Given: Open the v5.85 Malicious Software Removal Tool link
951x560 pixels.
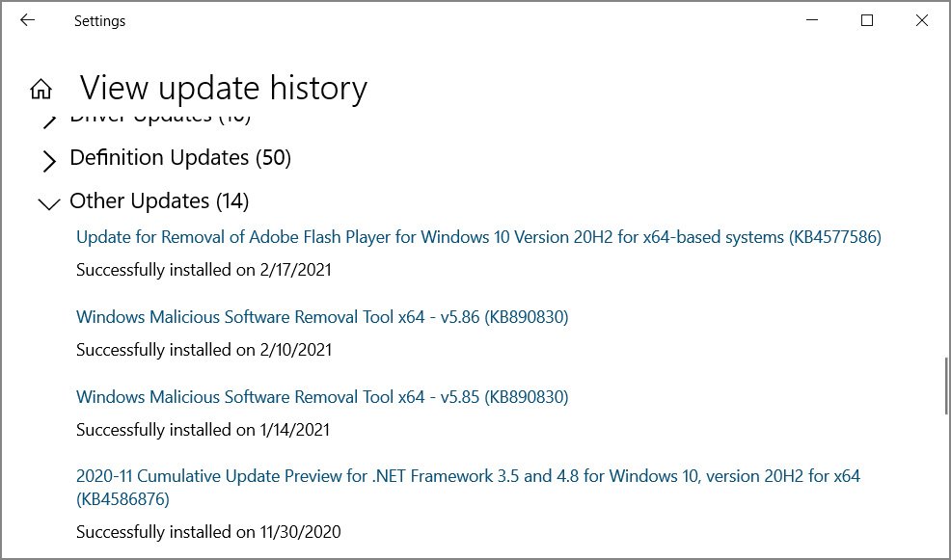Looking at the screenshot, I should tap(321, 396).
